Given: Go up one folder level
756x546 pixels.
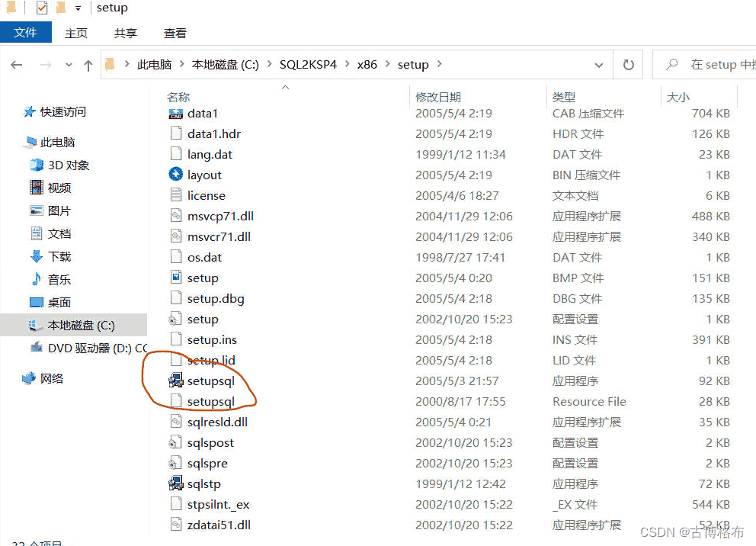Looking at the screenshot, I should (88, 65).
